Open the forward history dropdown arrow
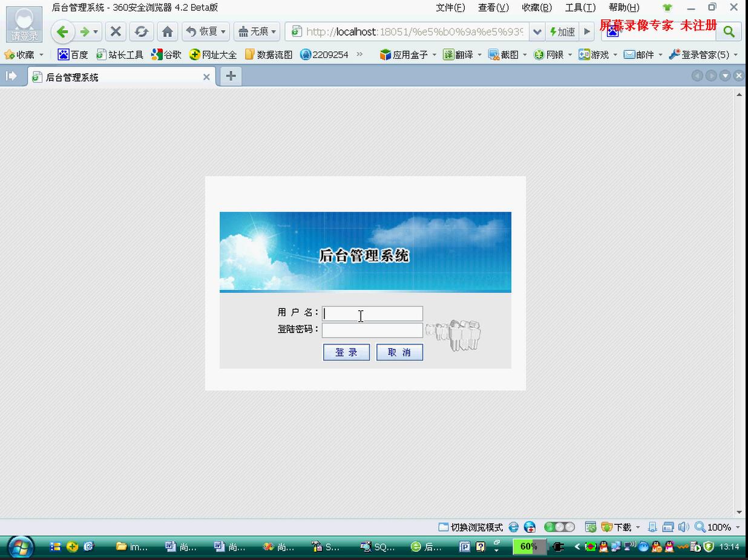748x560 pixels. (x=96, y=31)
